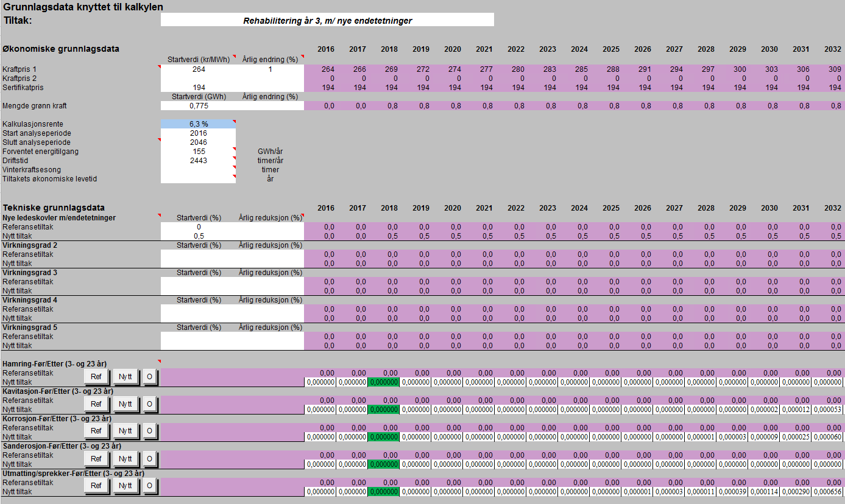The height and width of the screenshot is (504, 845).
Task: Click the 'Virkningsgrad 4' row label
Action: 30,299
